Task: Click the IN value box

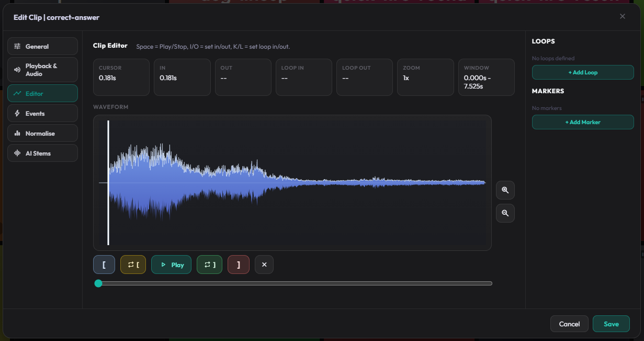Action: 182,77
